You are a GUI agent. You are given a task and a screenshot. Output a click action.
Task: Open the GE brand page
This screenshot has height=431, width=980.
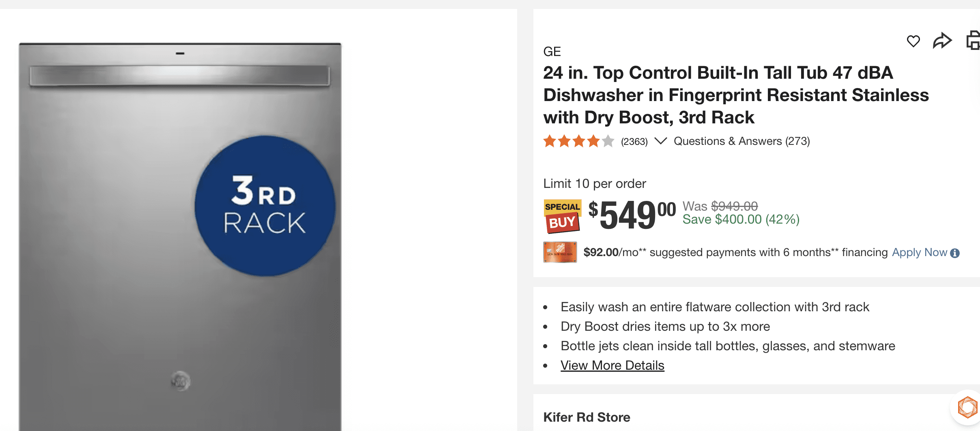[552, 52]
